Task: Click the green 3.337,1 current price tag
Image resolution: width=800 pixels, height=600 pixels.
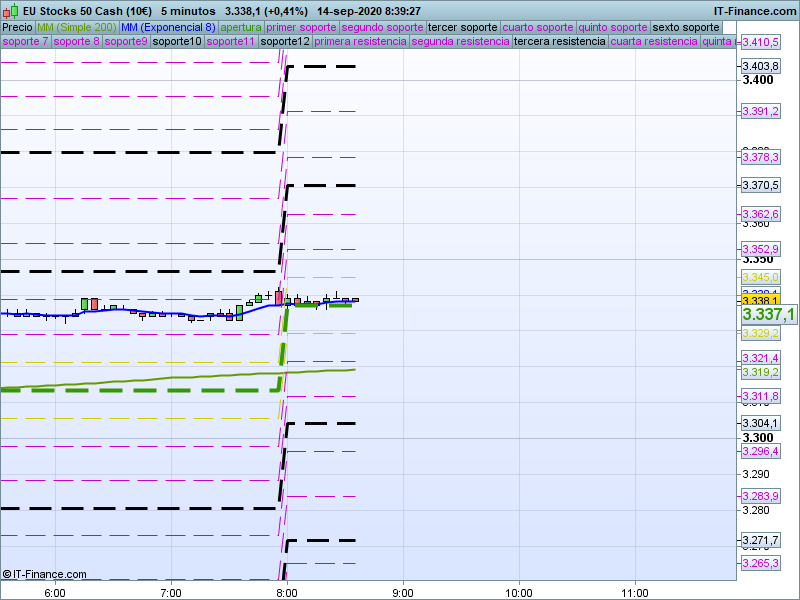Action: tap(768, 315)
